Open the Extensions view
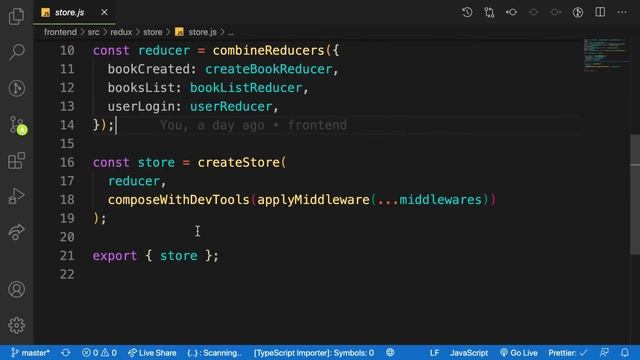 (16, 160)
